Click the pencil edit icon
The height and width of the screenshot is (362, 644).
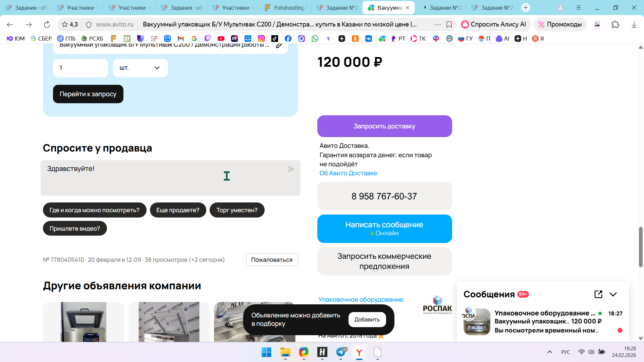click(279, 46)
